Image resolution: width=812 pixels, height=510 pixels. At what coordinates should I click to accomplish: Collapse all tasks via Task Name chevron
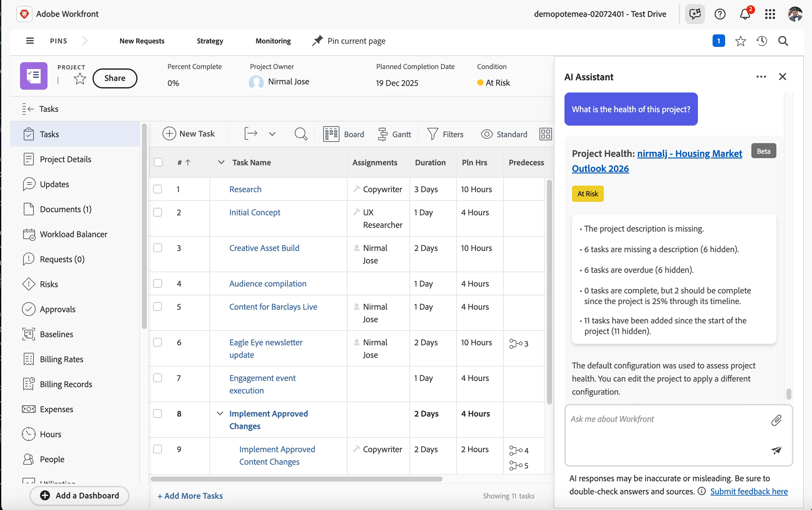click(x=221, y=162)
